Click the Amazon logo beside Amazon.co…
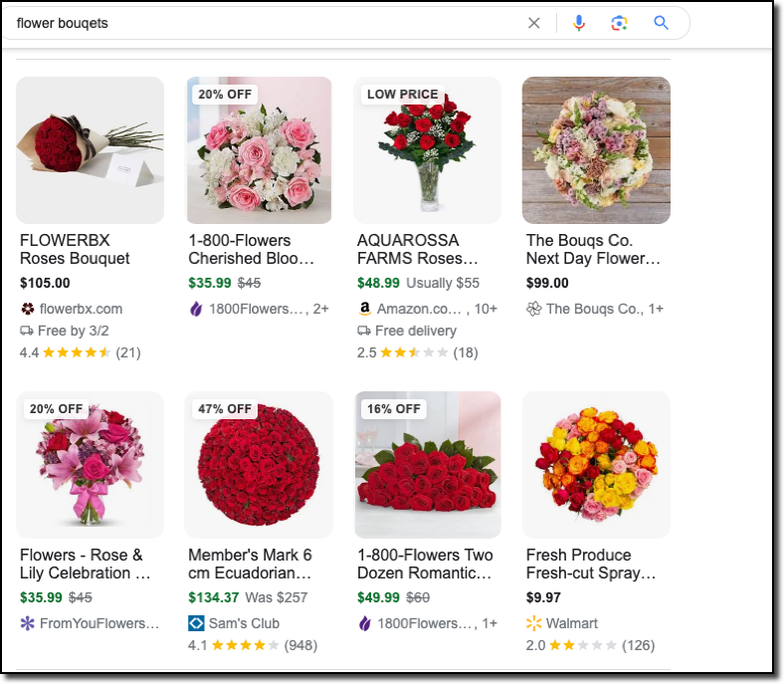 (365, 309)
